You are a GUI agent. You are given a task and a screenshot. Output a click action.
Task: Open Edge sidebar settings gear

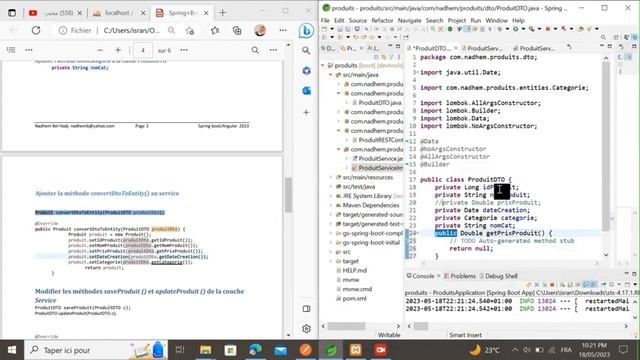pyautogui.click(x=307, y=329)
